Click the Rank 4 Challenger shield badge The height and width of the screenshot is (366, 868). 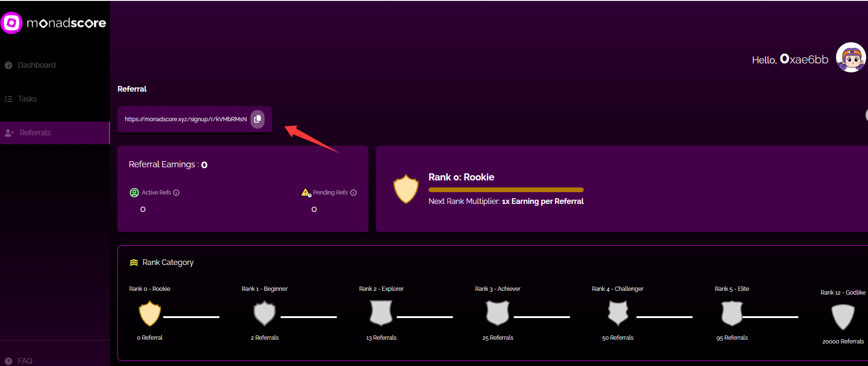tap(618, 313)
